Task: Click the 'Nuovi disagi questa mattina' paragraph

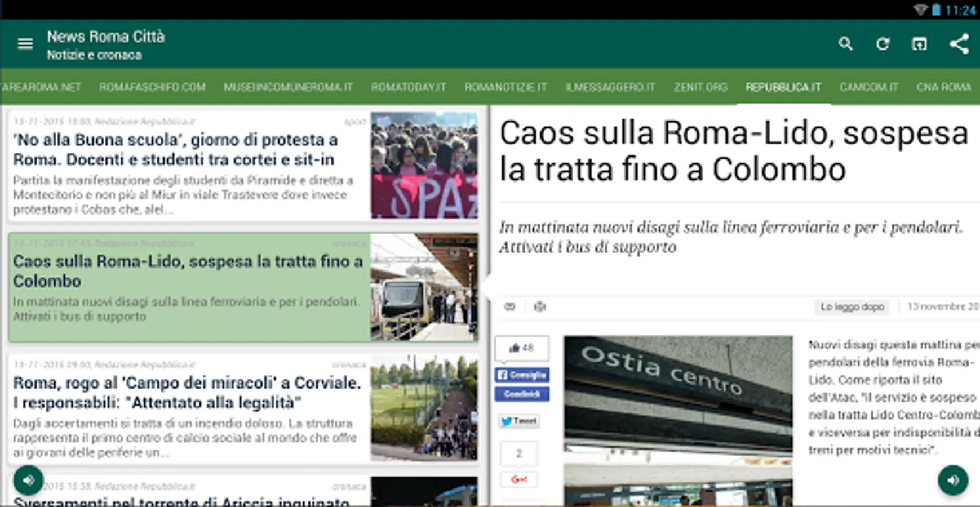Action: click(x=894, y=397)
